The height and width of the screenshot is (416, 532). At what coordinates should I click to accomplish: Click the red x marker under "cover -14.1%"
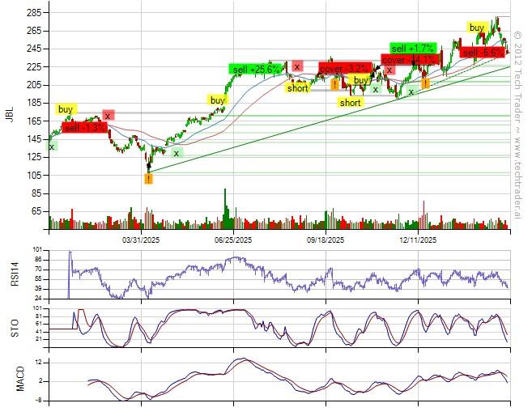pyautogui.click(x=389, y=70)
